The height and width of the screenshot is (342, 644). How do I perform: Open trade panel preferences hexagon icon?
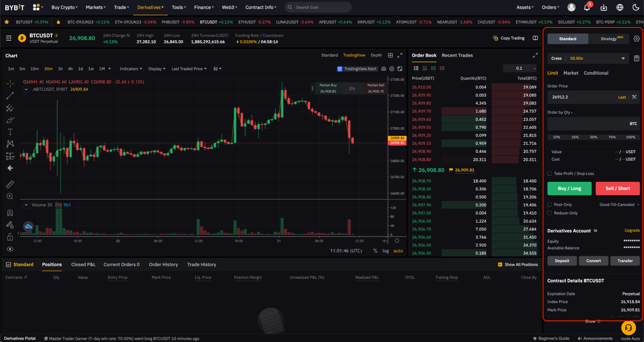pyautogui.click(x=637, y=39)
